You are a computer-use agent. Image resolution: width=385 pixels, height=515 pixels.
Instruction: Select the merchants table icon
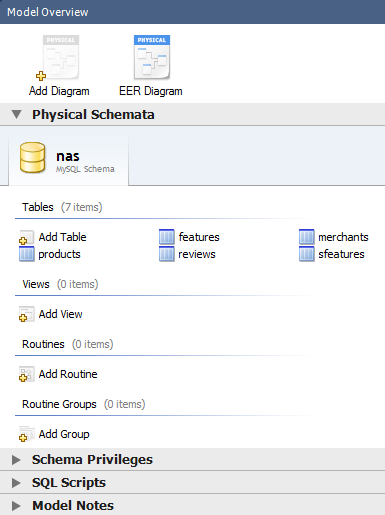pos(307,237)
